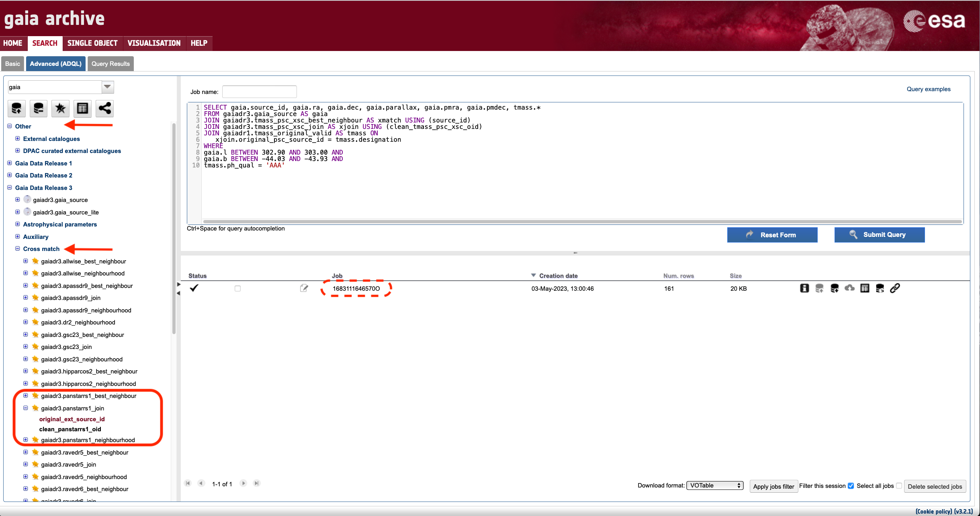Click the horizontal splitter handle between query and jobs
This screenshot has height=516, width=980.
point(575,253)
